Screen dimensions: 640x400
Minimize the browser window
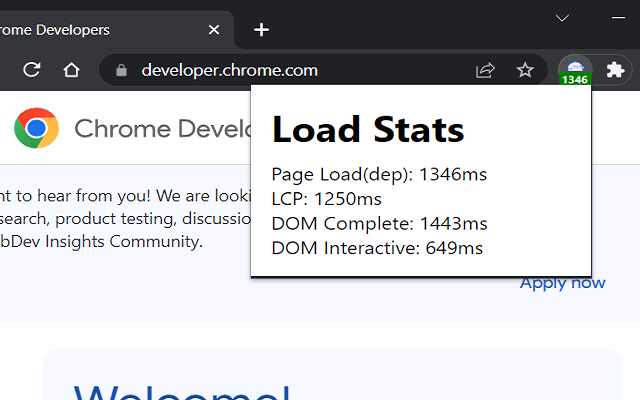pos(618,18)
